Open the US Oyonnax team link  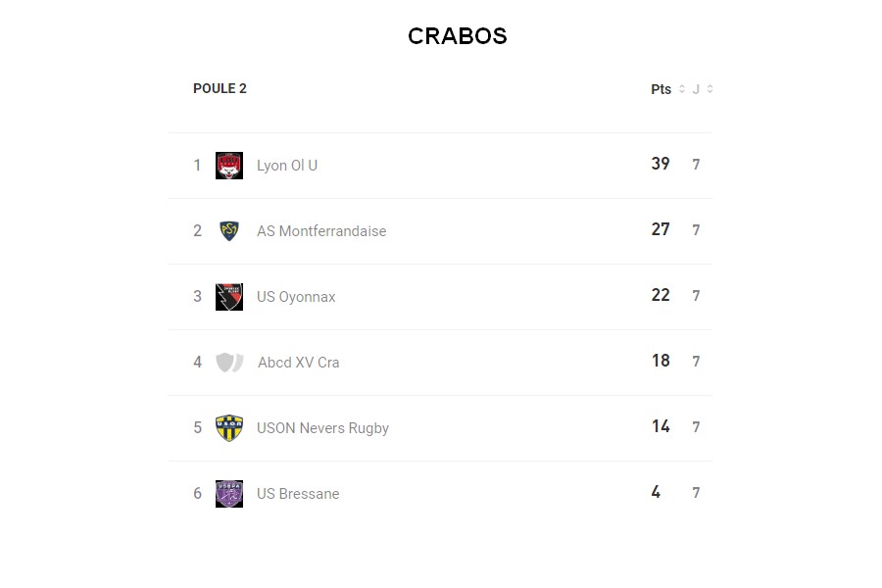pos(296,297)
